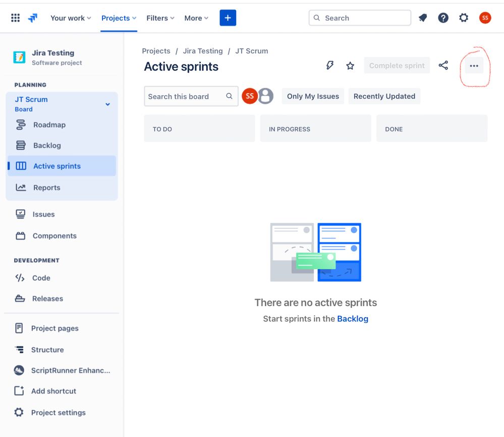Open the SS profile avatar in top bar
The image size is (504, 437).
click(485, 18)
